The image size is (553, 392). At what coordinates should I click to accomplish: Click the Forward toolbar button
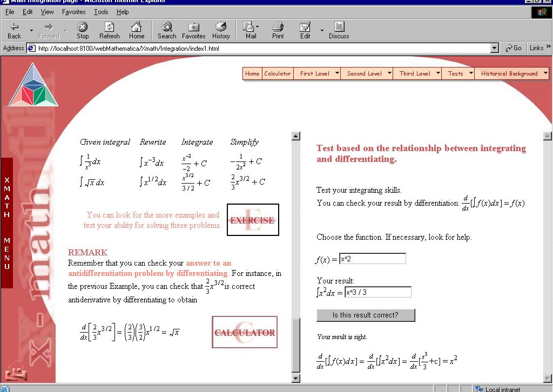point(49,30)
